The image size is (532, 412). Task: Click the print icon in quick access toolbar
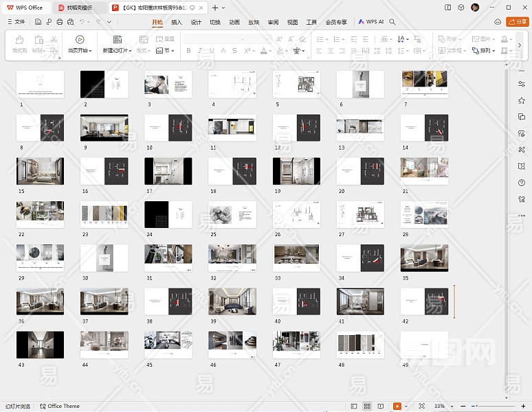(60, 22)
